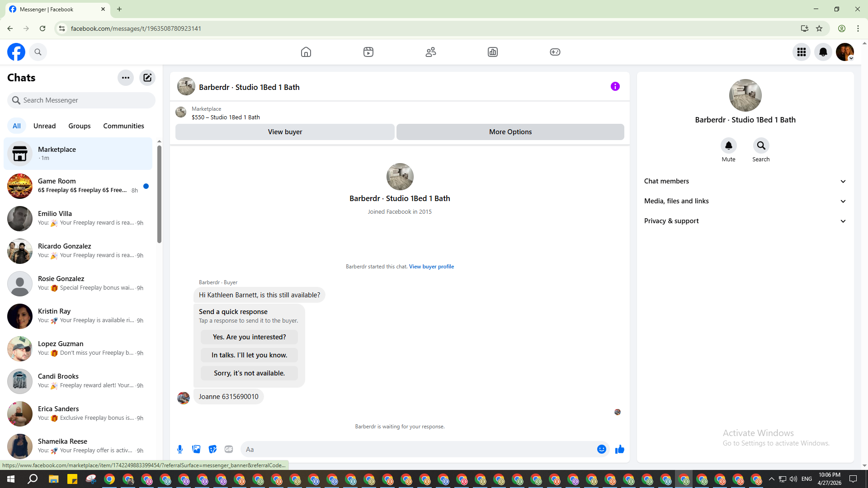Click the Search Messenger field
868x488 pixels.
click(x=81, y=100)
